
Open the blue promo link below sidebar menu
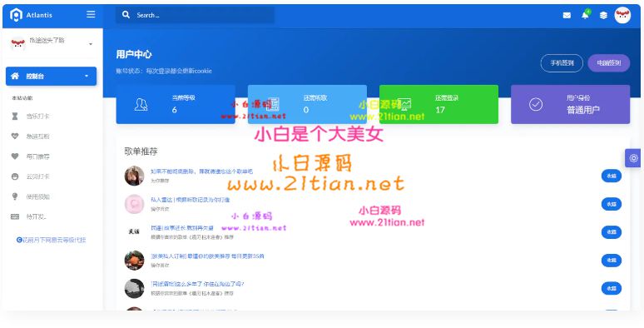click(51, 240)
